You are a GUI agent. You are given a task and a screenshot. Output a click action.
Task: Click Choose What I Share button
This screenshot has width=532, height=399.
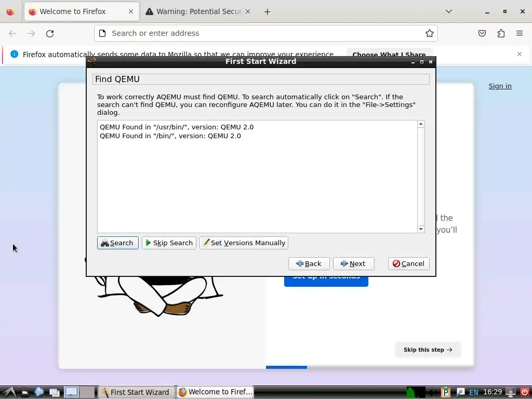click(x=389, y=54)
